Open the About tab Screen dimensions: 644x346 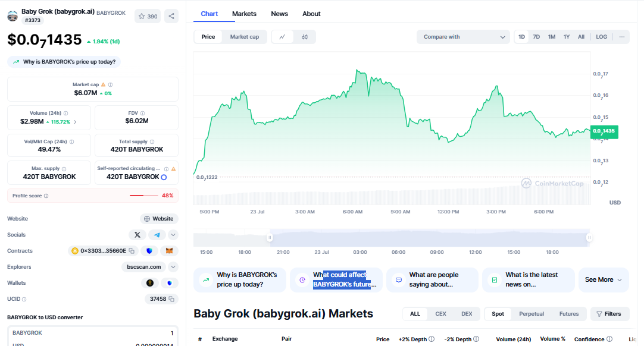click(x=311, y=14)
